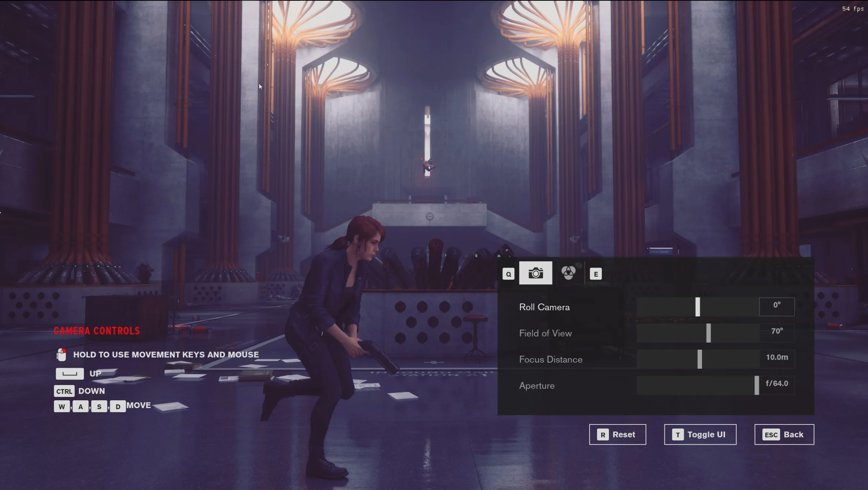This screenshot has width=868, height=490.
Task: Click the Aperture f/64.0 value
Action: 777,383
